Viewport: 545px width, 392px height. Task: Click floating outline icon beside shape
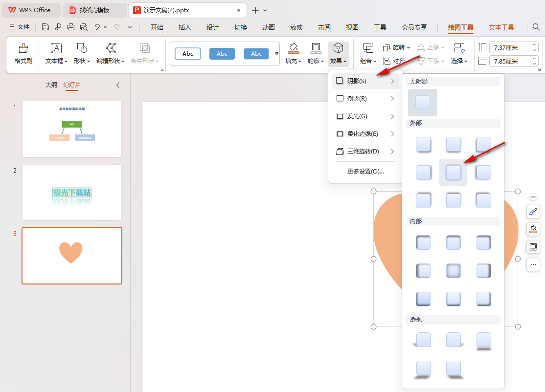[x=533, y=247]
